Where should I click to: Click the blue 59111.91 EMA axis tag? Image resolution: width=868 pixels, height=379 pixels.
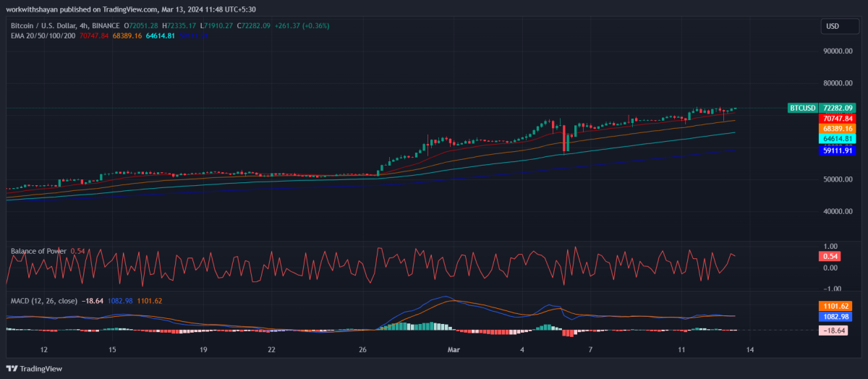pyautogui.click(x=836, y=150)
